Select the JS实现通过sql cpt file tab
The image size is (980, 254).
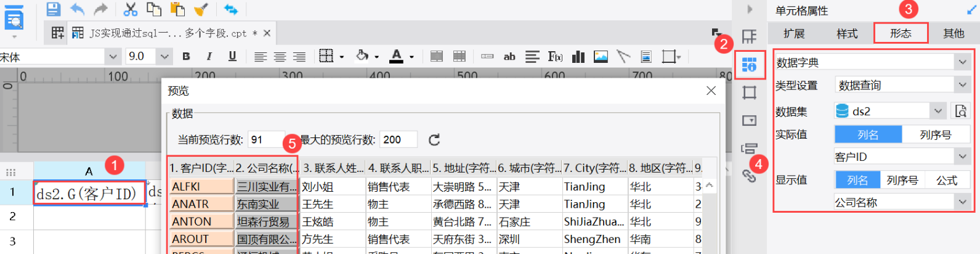click(x=168, y=33)
